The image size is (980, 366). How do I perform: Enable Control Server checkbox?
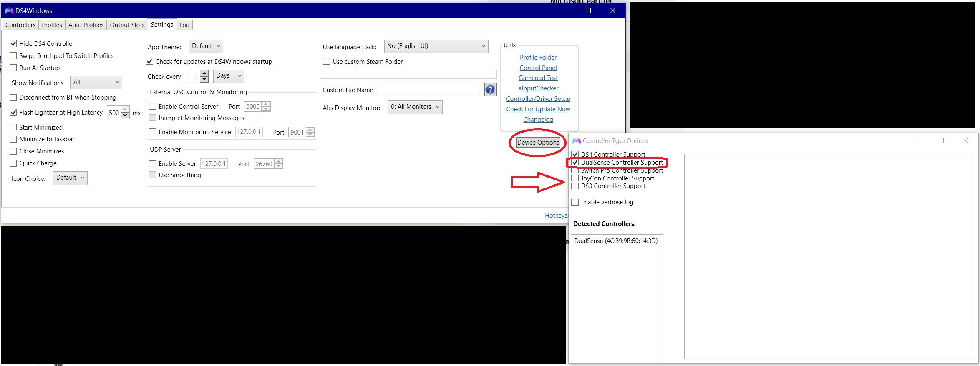153,107
